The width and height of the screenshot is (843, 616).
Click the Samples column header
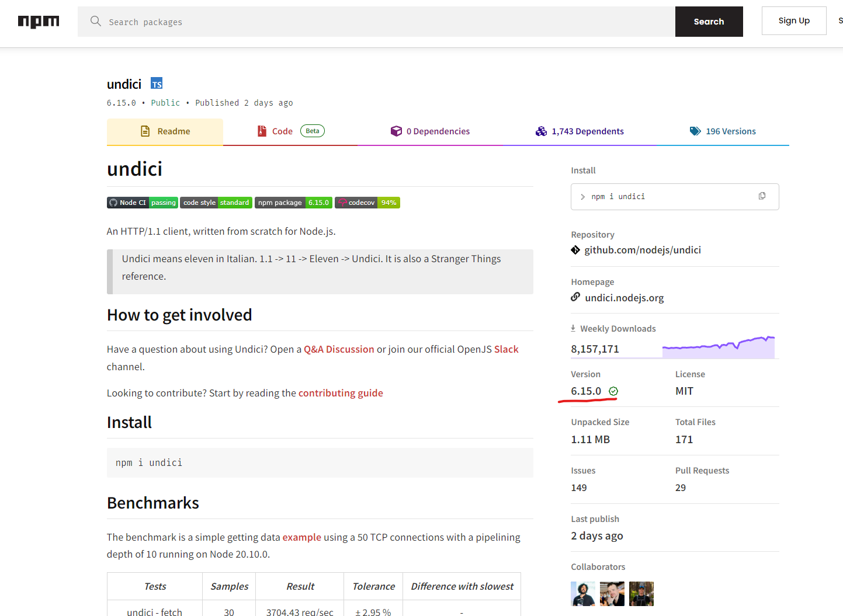(229, 586)
